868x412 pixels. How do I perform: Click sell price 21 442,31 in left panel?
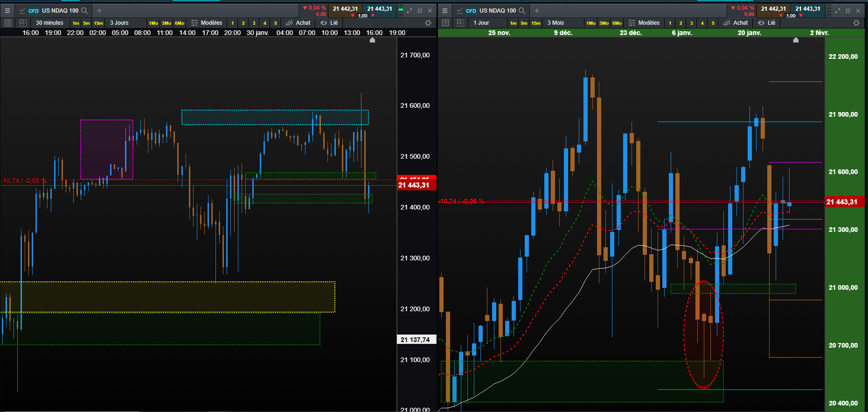pyautogui.click(x=345, y=9)
